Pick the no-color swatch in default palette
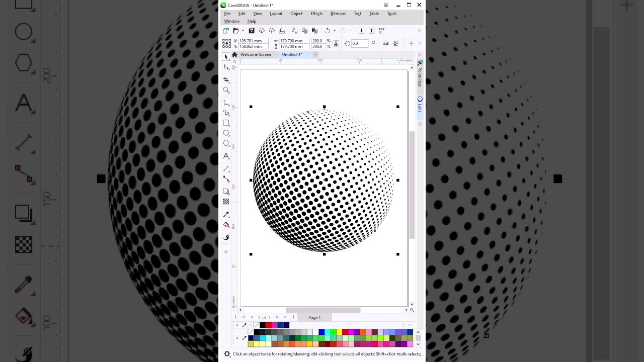The image size is (644, 362). click(251, 332)
